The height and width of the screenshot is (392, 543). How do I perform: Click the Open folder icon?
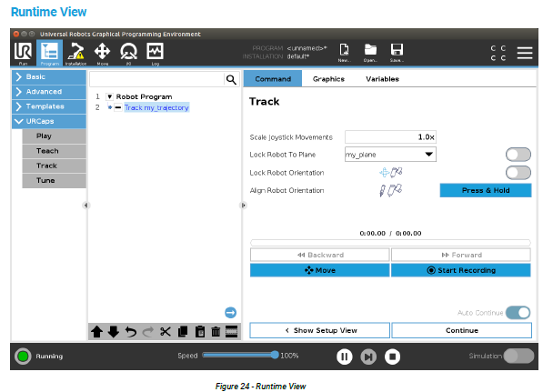point(370,53)
